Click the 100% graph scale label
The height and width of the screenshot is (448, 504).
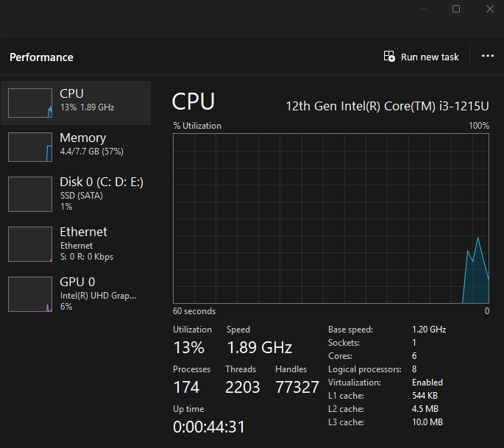[479, 126]
